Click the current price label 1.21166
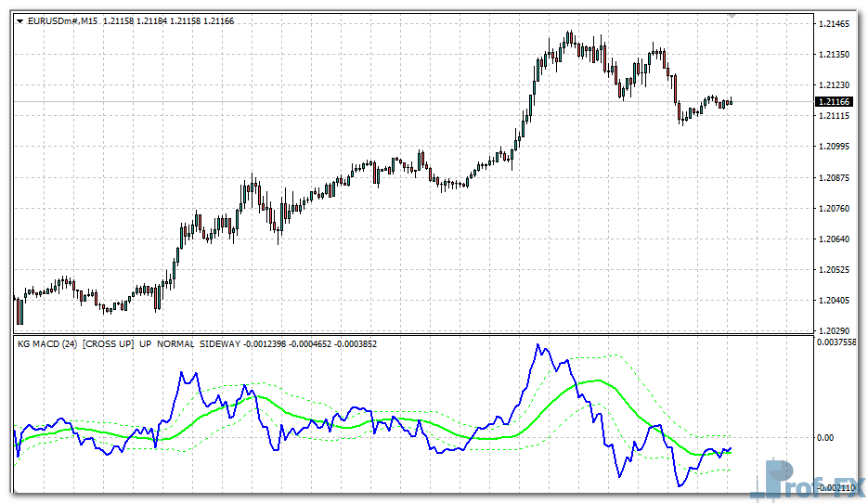Image resolution: width=868 pixels, height=503 pixels. pyautogui.click(x=834, y=101)
